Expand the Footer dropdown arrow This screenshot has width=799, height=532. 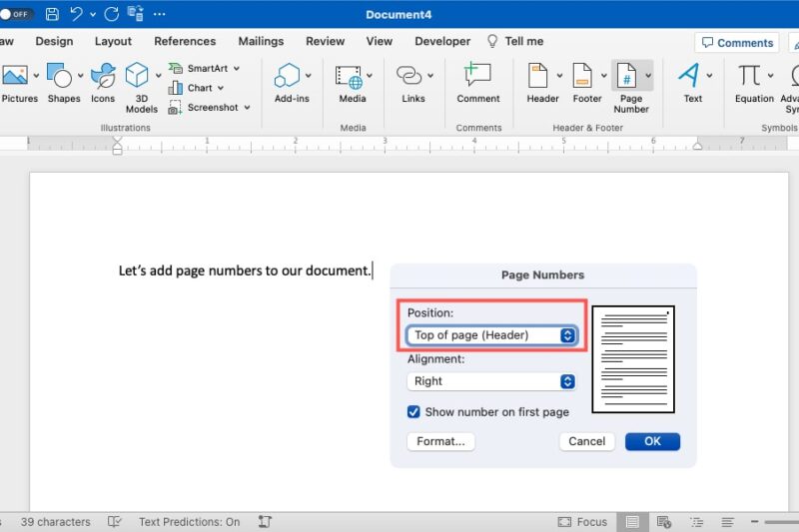604,76
